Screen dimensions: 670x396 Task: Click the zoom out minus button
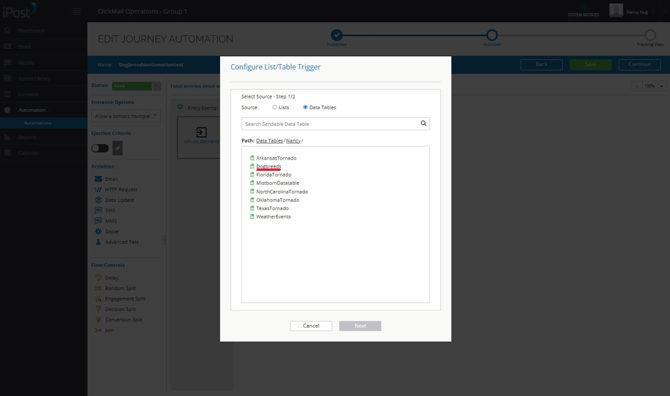pos(637,86)
